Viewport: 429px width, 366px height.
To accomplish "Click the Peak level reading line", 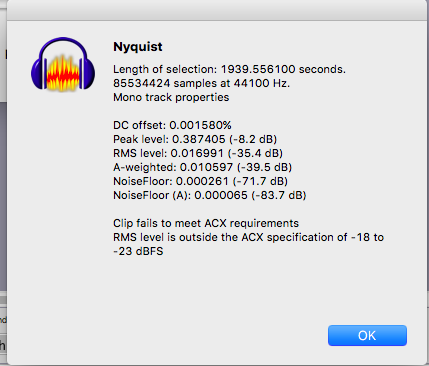I will 195,139.
